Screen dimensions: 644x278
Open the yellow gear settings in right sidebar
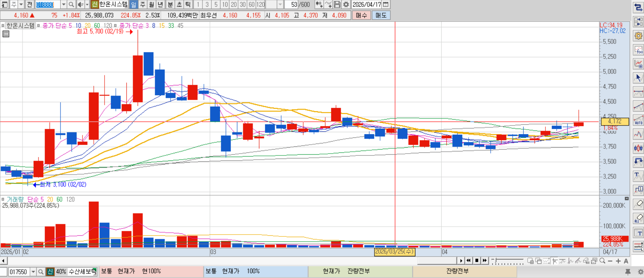[x=638, y=36]
